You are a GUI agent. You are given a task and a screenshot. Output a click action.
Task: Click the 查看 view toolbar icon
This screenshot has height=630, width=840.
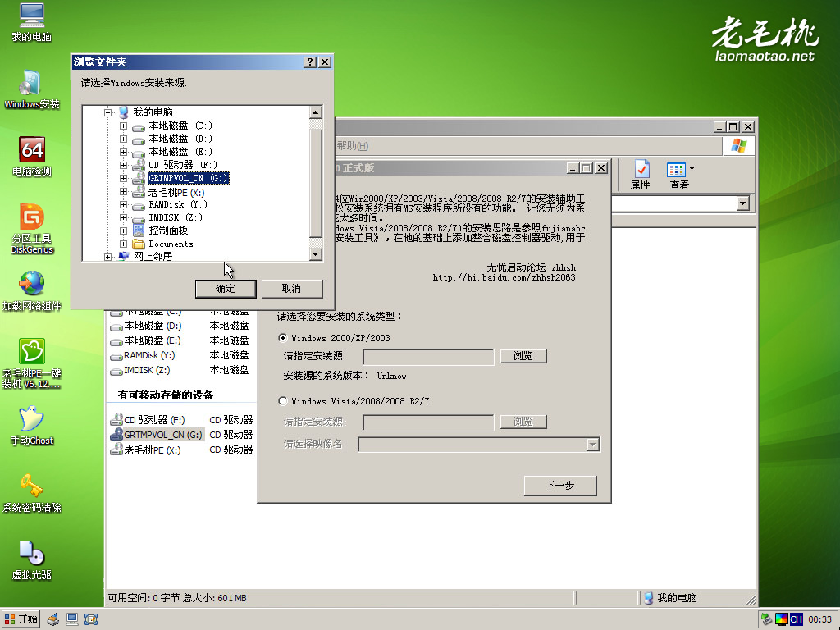pyautogui.click(x=677, y=176)
